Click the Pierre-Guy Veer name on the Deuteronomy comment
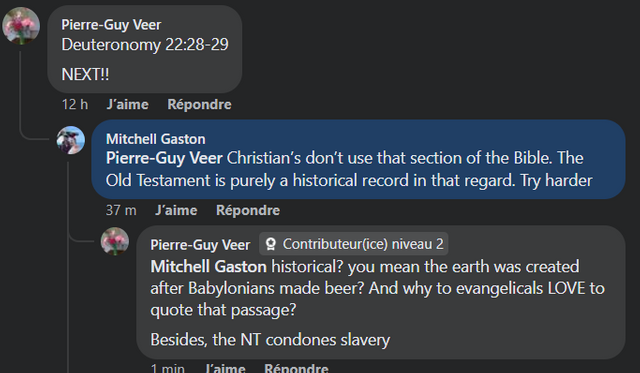Screen dimensions: 640x373 [111, 25]
